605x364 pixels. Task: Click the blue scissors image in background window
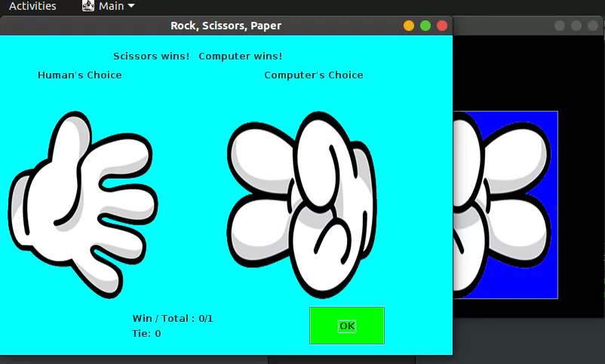(x=505, y=205)
